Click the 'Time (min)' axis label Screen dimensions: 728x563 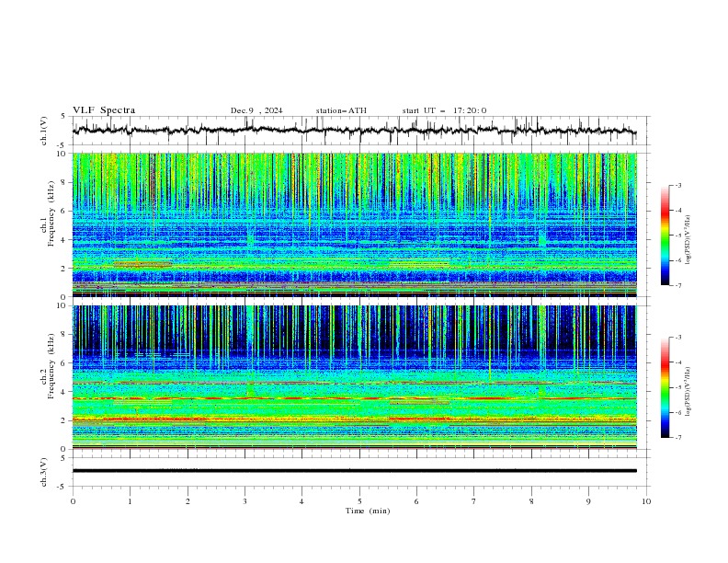click(368, 511)
